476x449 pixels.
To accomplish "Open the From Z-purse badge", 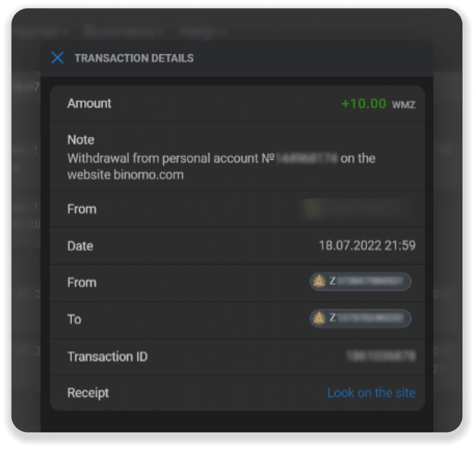I will coord(360,282).
